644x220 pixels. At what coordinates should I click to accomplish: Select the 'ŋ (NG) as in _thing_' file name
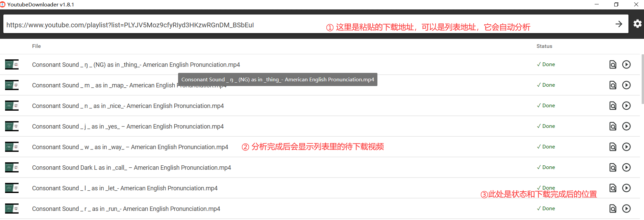tap(136, 64)
